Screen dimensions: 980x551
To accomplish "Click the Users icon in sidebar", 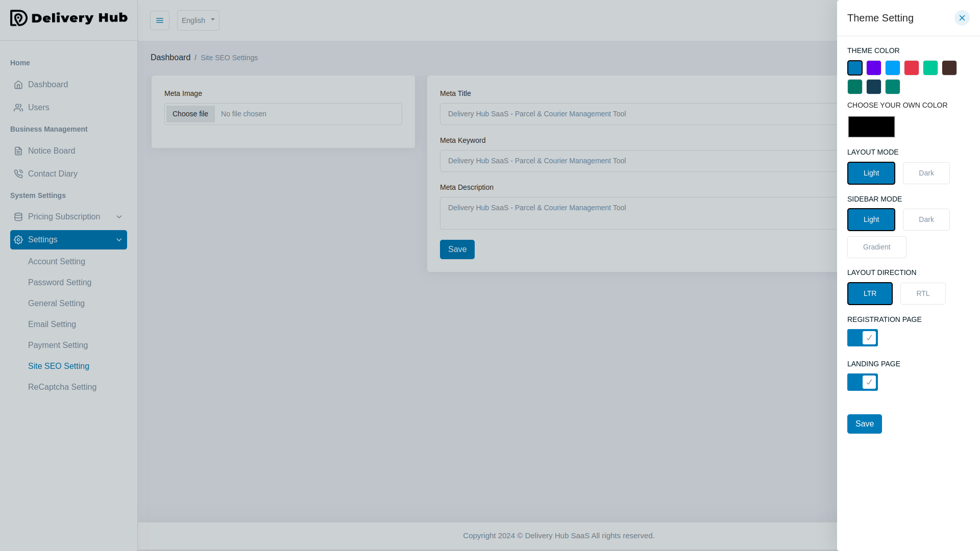I will tap(18, 108).
